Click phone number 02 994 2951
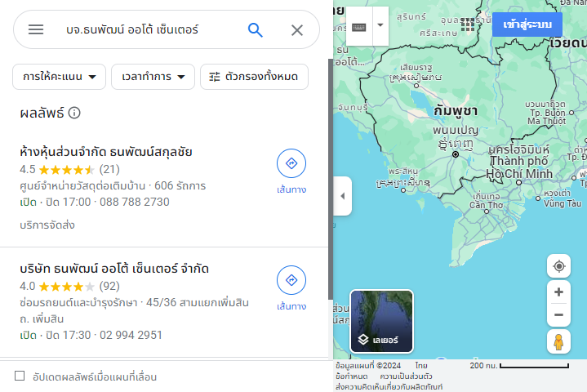This screenshot has width=587, height=392. coord(131,335)
